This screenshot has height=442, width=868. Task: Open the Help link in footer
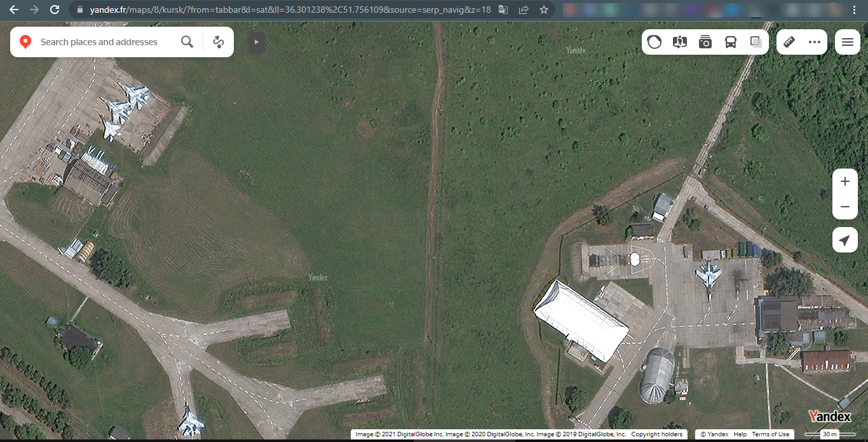pos(740,434)
